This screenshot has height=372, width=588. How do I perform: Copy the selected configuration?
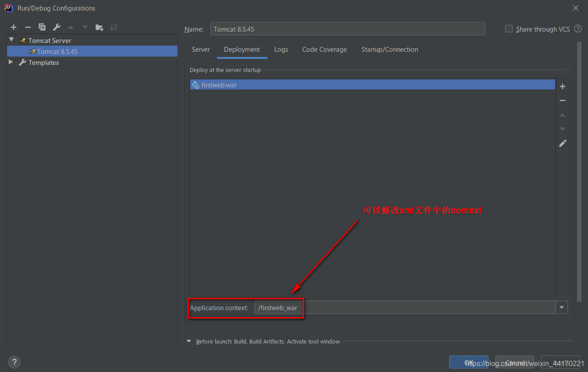pyautogui.click(x=42, y=27)
